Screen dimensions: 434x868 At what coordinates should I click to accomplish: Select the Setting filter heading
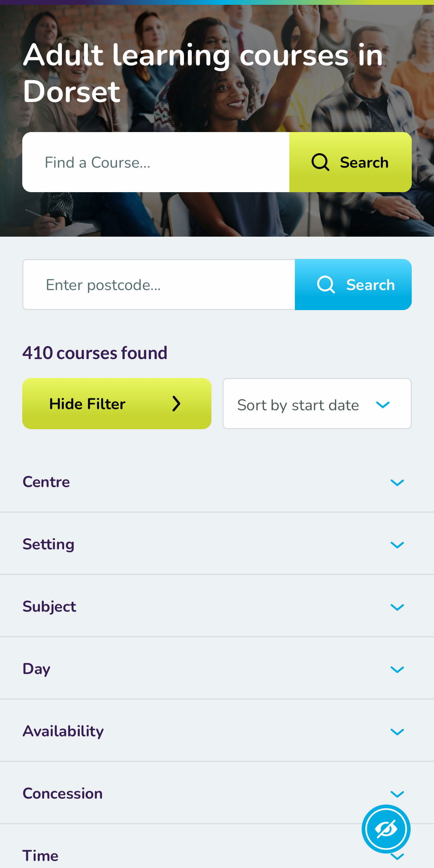pos(48,545)
